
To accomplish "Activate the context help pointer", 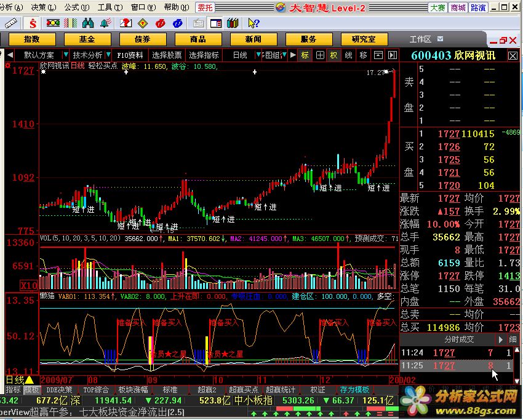I will 254,23.
